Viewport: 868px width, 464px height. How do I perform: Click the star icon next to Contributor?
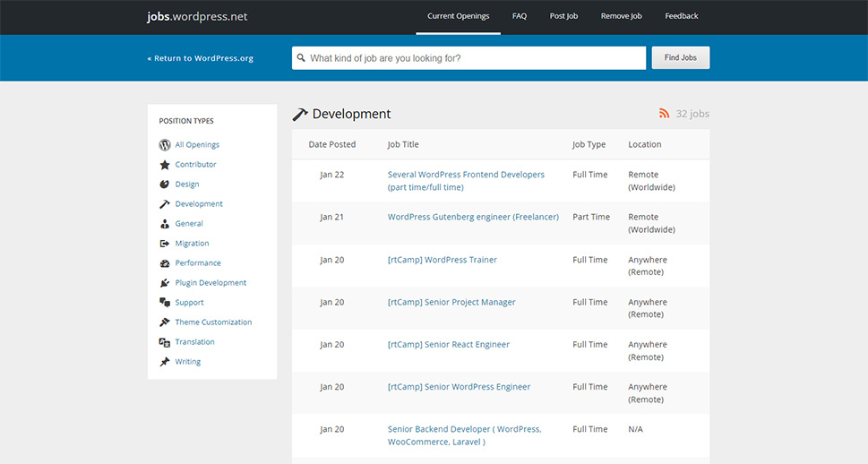pos(165,165)
